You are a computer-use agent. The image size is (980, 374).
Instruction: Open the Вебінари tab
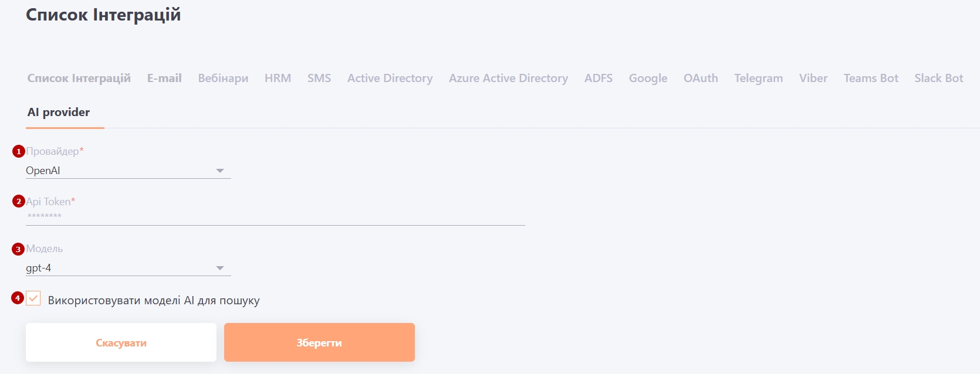tap(223, 78)
